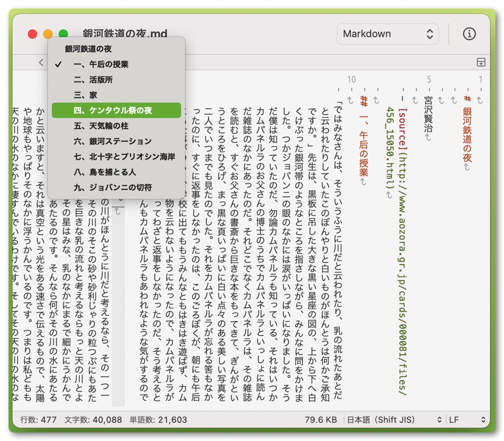Select 三、家 from the outline menu
504x441 pixels.
(x=85, y=95)
